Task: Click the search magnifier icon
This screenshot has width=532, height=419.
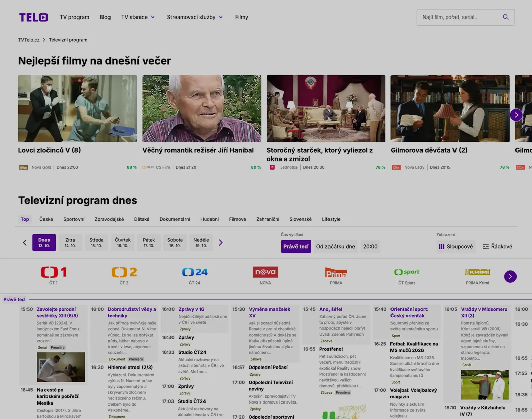Action: pos(506,17)
